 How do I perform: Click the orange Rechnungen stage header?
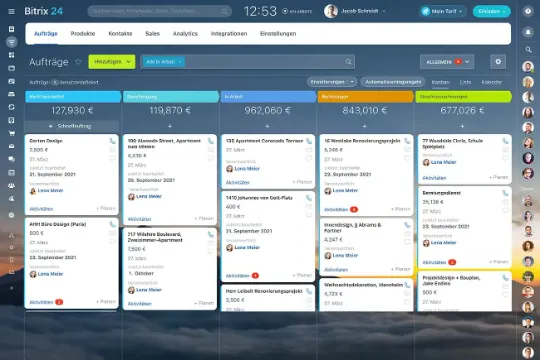[x=366, y=97]
